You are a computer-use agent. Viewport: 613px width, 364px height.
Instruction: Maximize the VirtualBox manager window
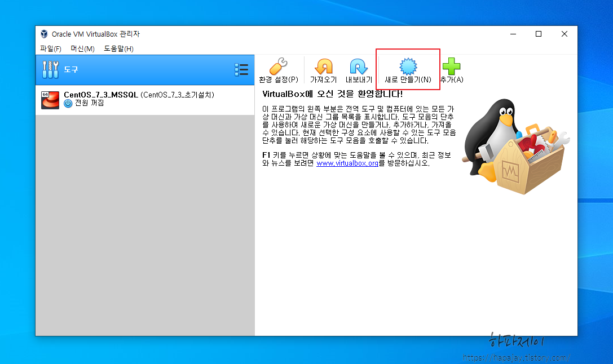(539, 34)
